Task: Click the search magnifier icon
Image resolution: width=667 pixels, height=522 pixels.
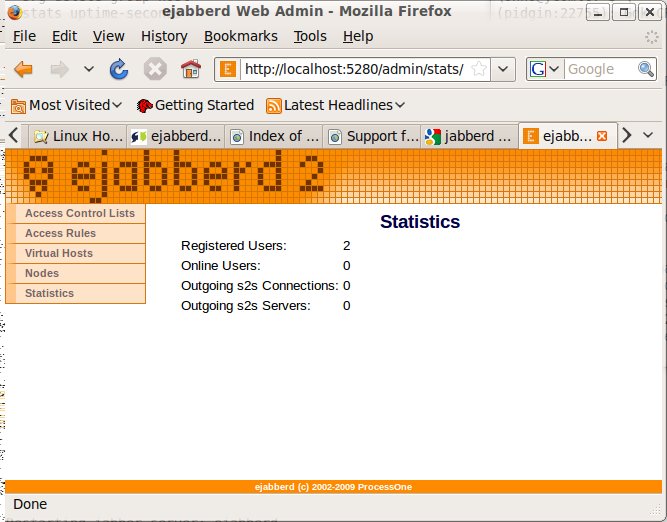Action: pos(646,69)
